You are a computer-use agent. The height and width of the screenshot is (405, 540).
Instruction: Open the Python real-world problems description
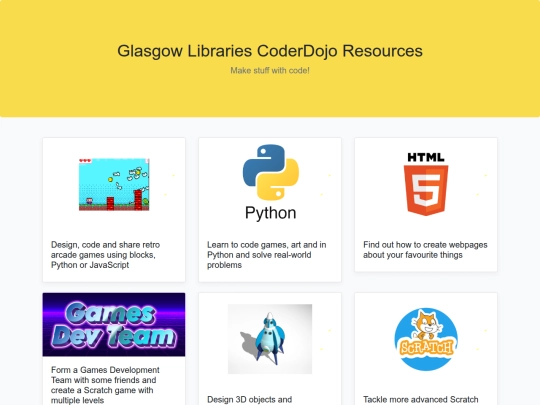(x=267, y=255)
